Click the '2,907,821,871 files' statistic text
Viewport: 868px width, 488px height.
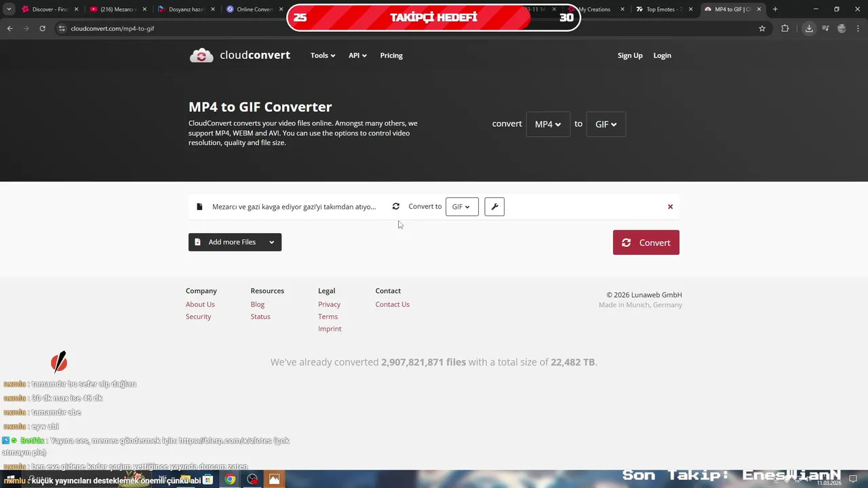click(424, 362)
